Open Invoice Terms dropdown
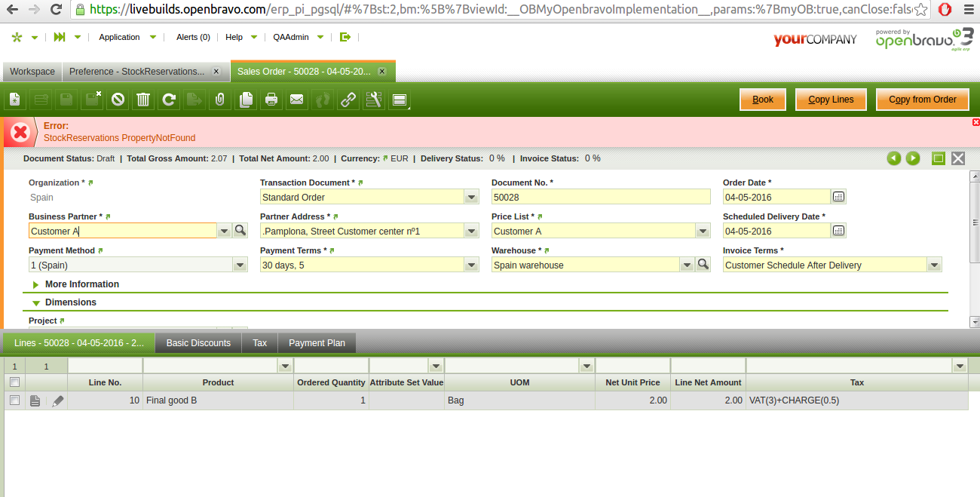Screen dimensions: 980x497 click(935, 265)
